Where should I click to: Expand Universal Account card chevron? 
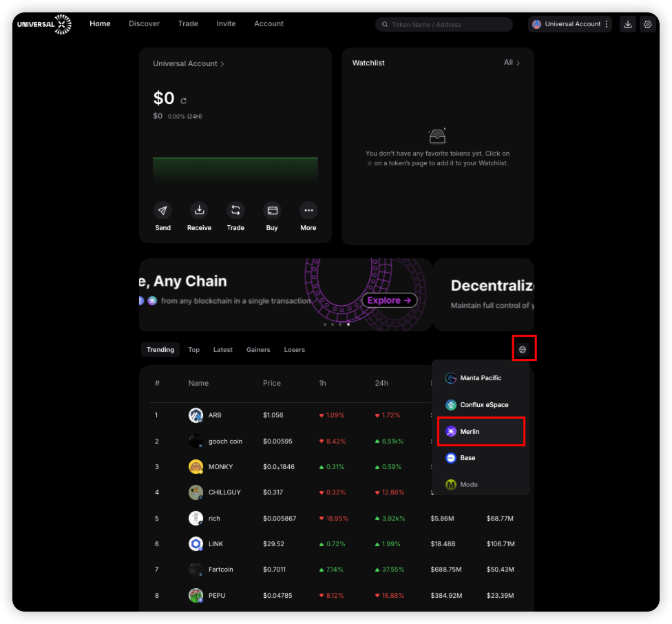[x=222, y=64]
